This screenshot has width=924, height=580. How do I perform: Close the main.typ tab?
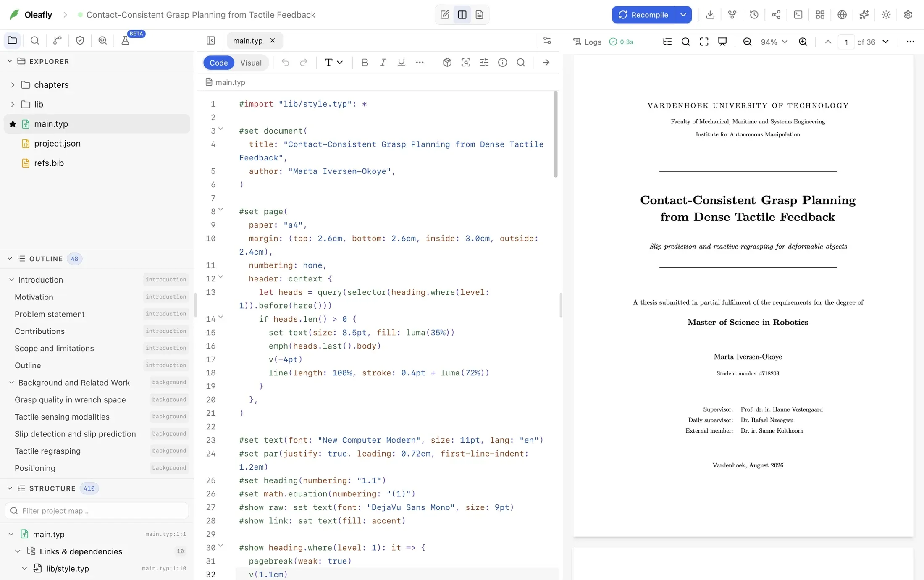click(272, 41)
